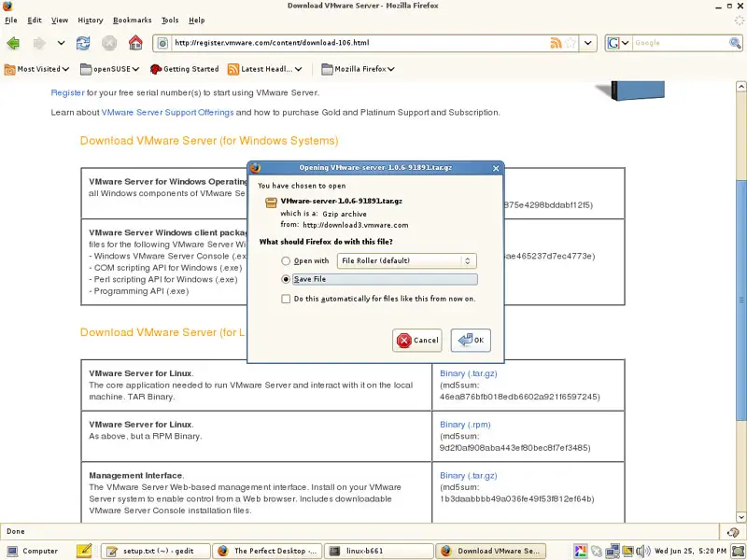Click the scrollbar down arrow
The width and height of the screenshot is (747, 560).
click(x=740, y=517)
